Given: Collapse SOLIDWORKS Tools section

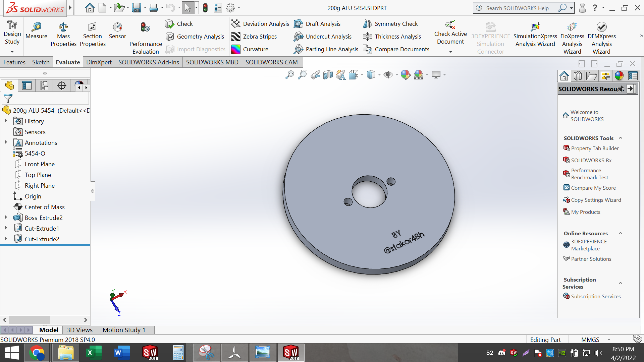Looking at the screenshot, I should coord(620,138).
